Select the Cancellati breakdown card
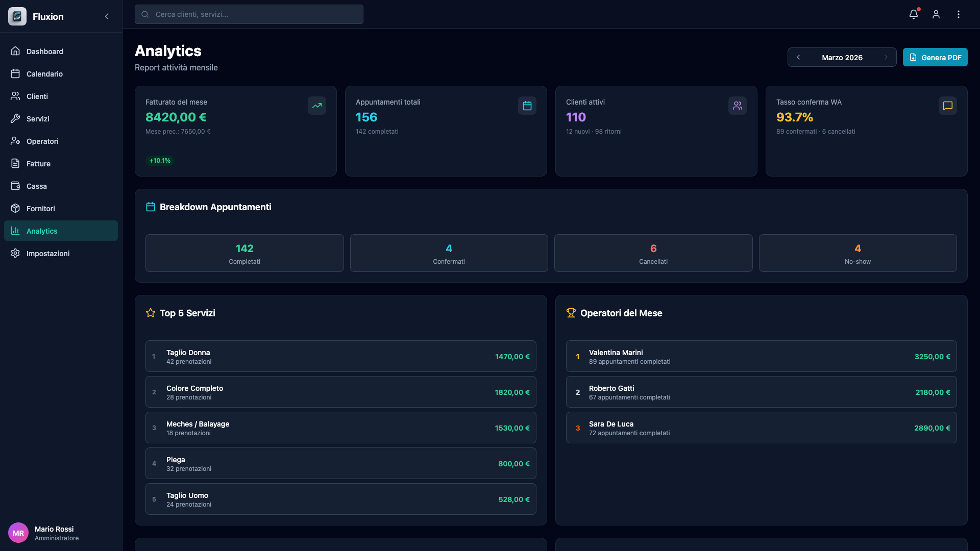Image resolution: width=980 pixels, height=551 pixels. [653, 253]
